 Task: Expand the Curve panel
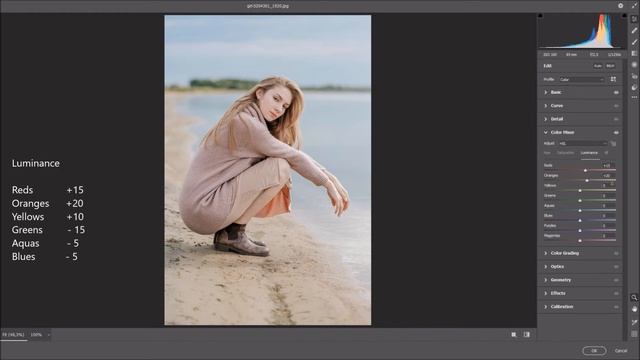[546, 106]
